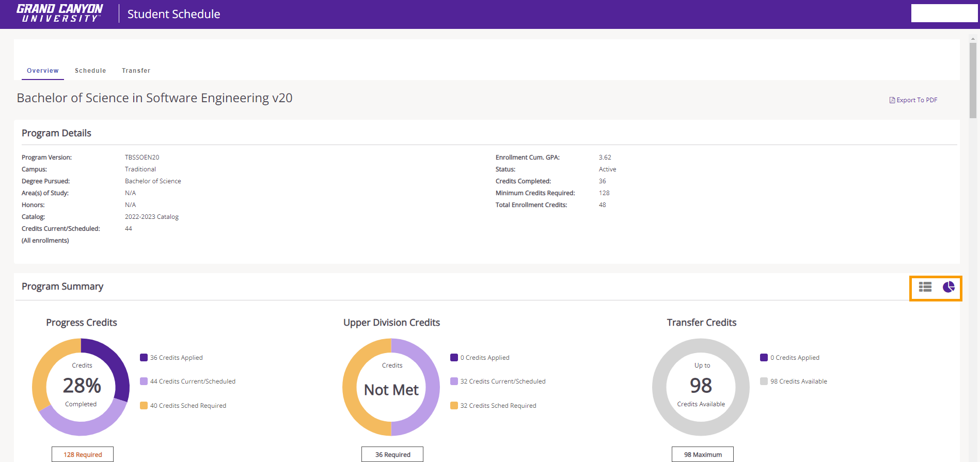Click the 98 Maximum box
The width and height of the screenshot is (980, 462).
click(703, 454)
